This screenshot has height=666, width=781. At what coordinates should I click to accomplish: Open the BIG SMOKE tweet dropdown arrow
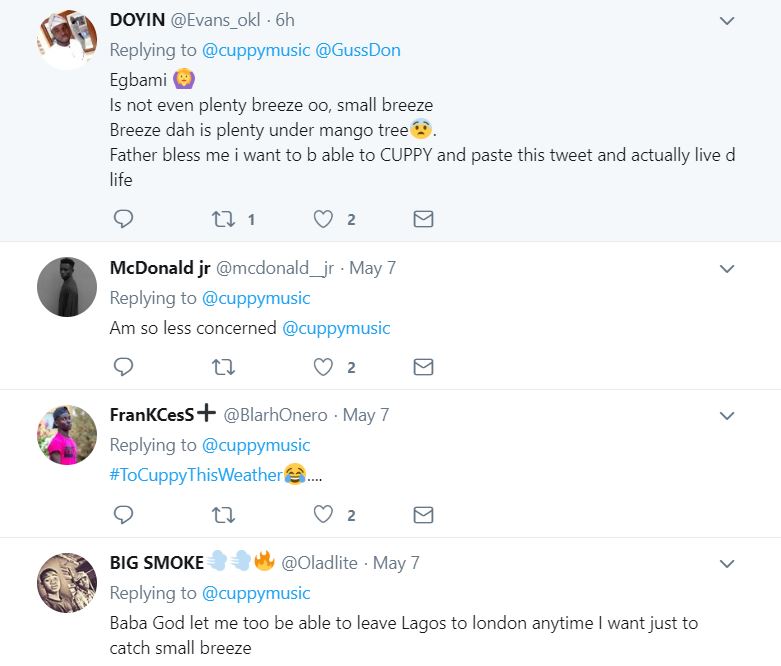(727, 564)
